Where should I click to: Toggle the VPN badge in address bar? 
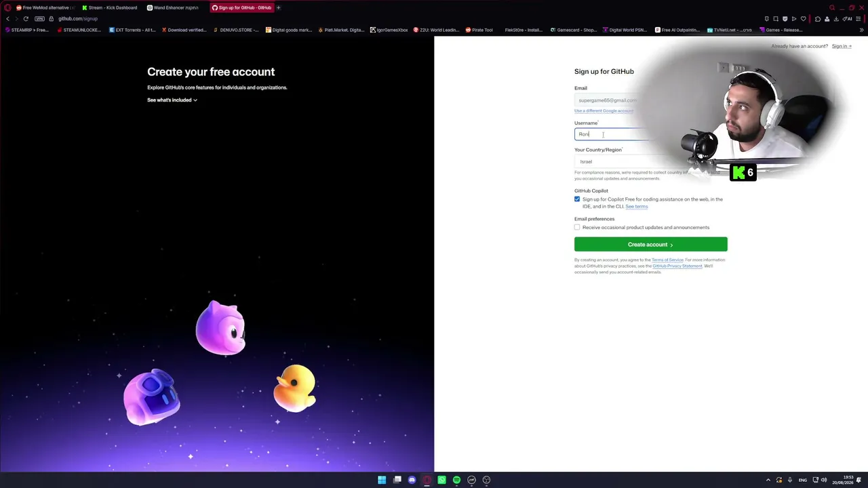[39, 18]
